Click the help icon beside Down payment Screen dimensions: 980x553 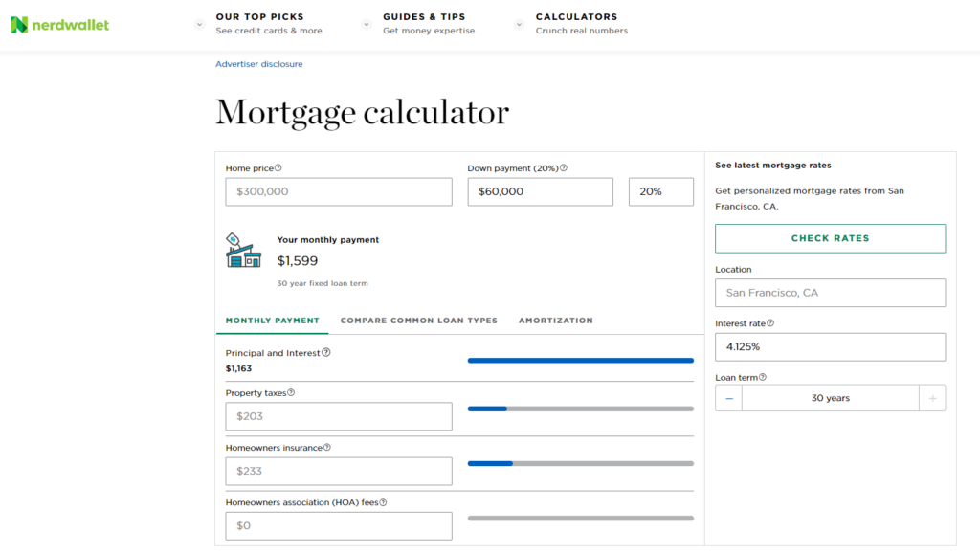tap(564, 168)
